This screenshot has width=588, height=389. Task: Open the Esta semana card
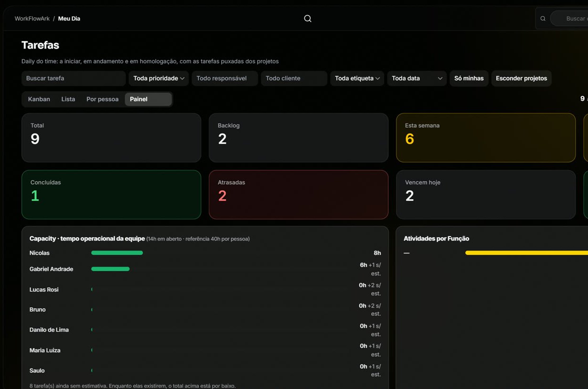click(x=486, y=138)
